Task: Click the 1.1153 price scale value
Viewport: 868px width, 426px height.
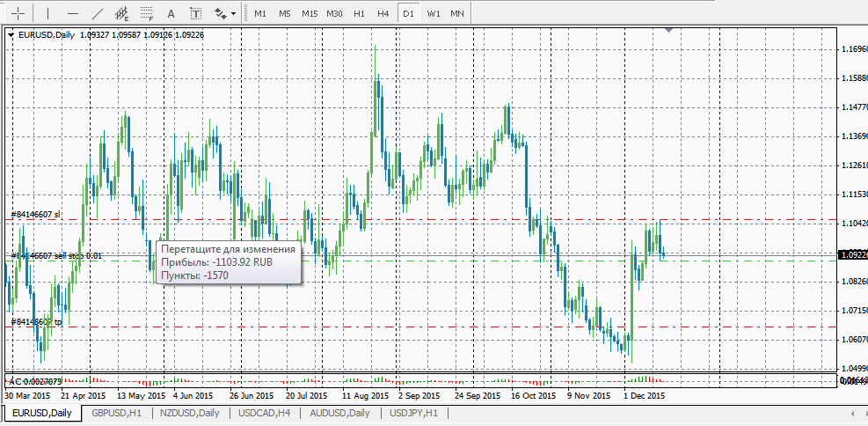Action: (x=855, y=195)
